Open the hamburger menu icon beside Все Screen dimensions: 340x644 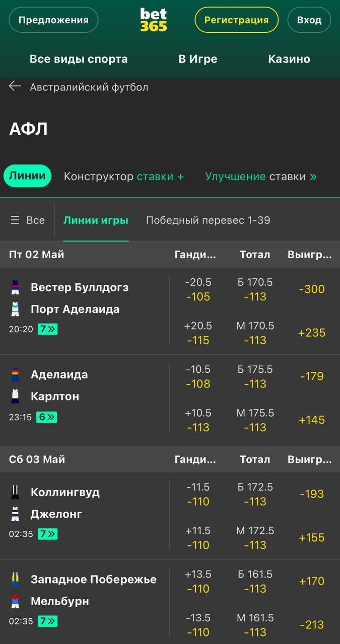point(15,220)
